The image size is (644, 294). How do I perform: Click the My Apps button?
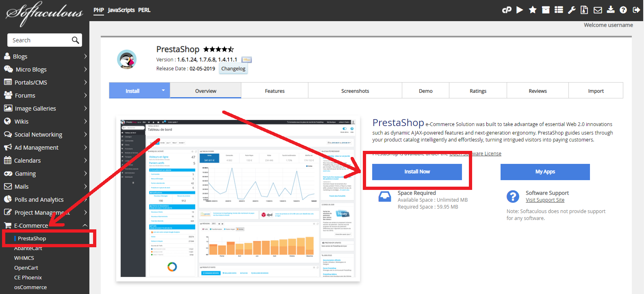545,172
